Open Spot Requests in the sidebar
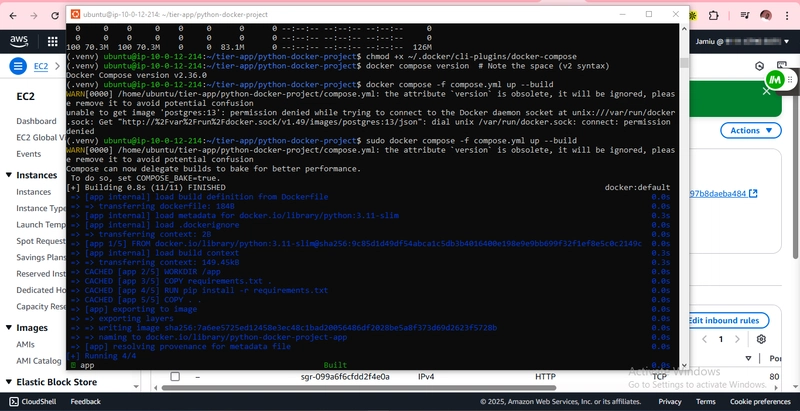This screenshot has width=800, height=411. coord(41,241)
